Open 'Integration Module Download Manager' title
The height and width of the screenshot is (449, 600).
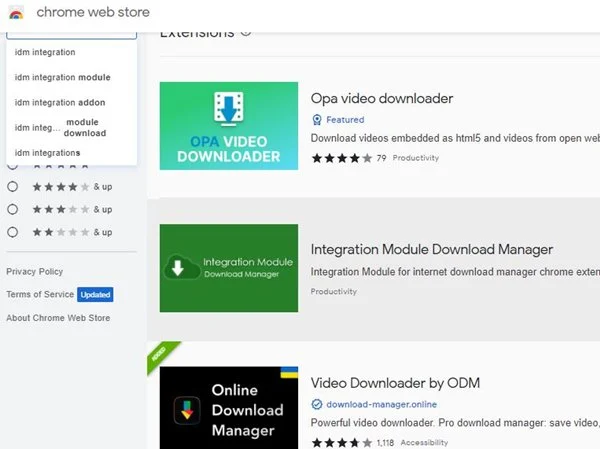pos(432,250)
